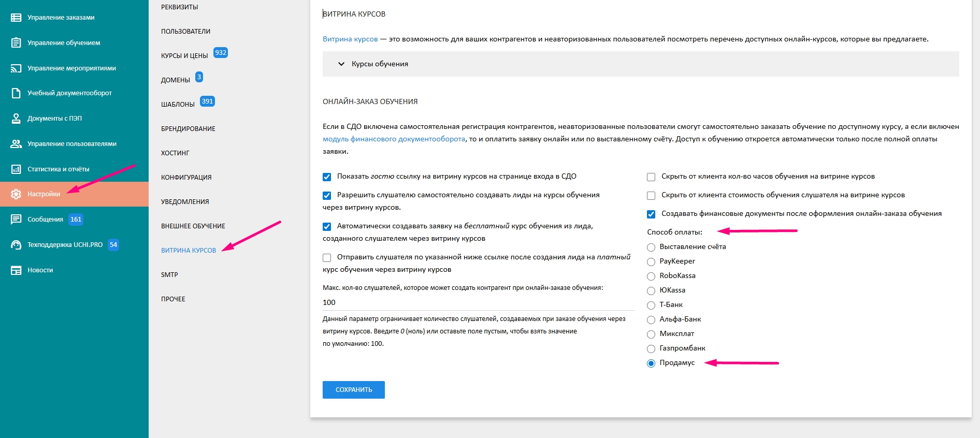Viewport: 980px width, 438px height.
Task: Click the 932 badge on Курсы и цены
Action: tap(221, 53)
